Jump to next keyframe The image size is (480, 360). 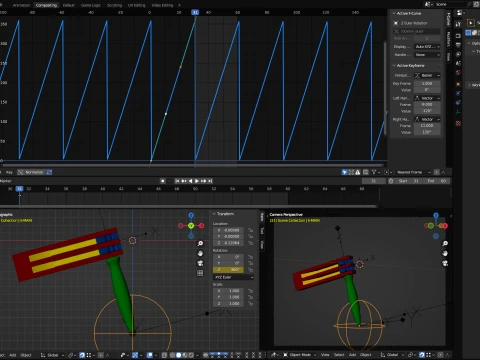203,181
